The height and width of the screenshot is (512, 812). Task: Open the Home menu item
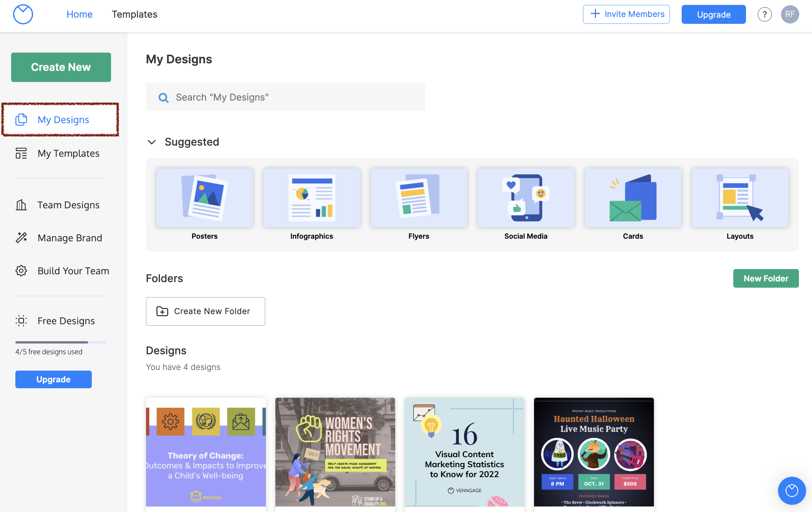point(80,14)
